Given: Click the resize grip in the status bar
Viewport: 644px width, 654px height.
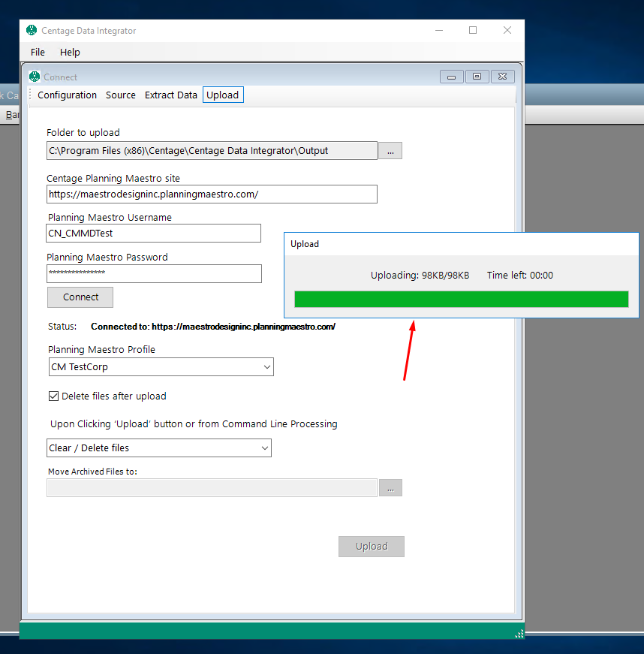Looking at the screenshot, I should click(x=519, y=634).
